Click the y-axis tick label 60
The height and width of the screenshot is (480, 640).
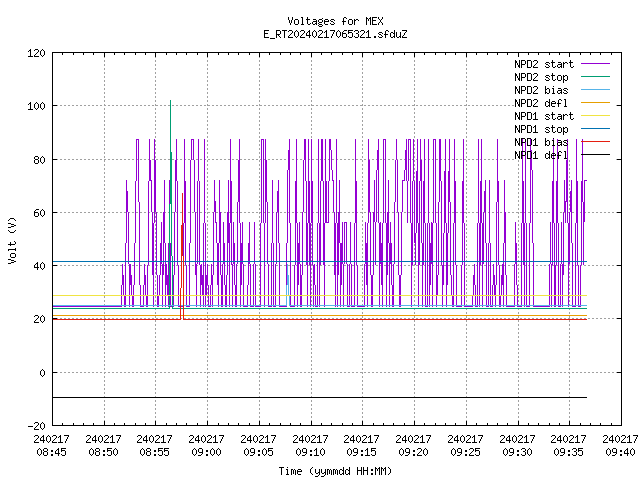pyautogui.click(x=40, y=213)
